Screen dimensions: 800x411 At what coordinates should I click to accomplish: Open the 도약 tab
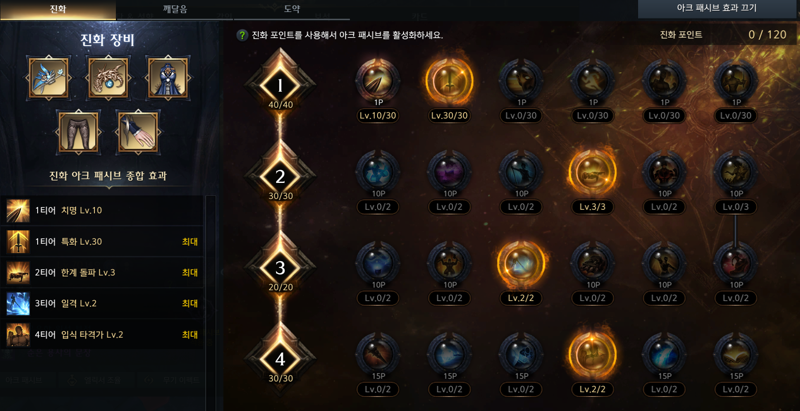(x=292, y=9)
